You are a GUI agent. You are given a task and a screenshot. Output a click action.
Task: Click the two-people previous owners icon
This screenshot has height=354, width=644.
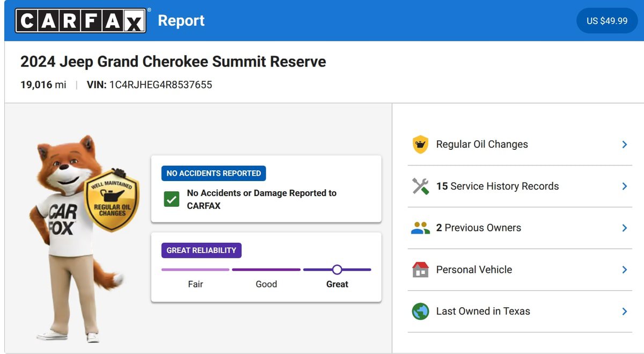(x=420, y=228)
